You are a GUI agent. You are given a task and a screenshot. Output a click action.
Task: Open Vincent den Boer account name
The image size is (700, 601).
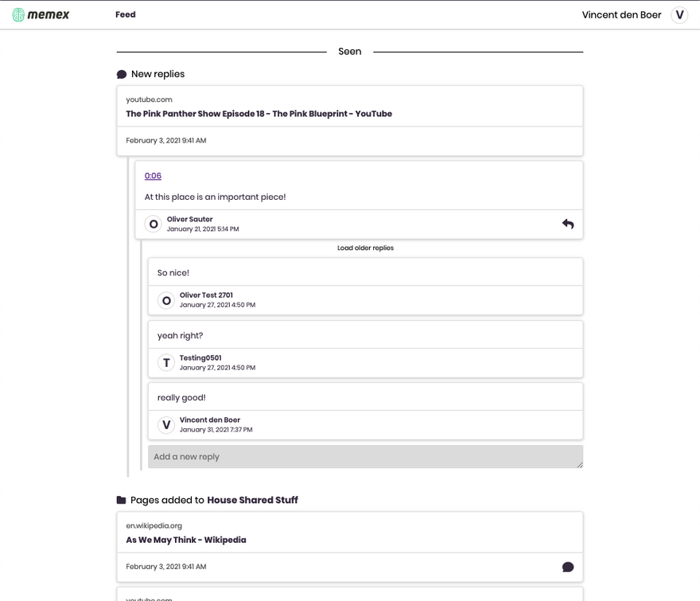click(621, 14)
